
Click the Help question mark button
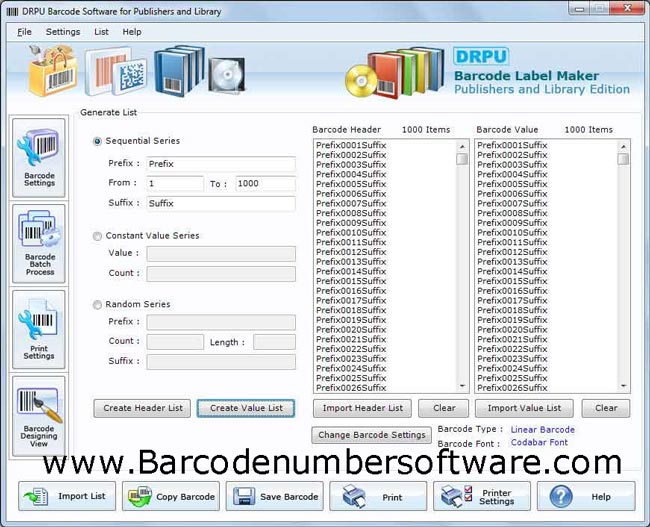click(586, 496)
